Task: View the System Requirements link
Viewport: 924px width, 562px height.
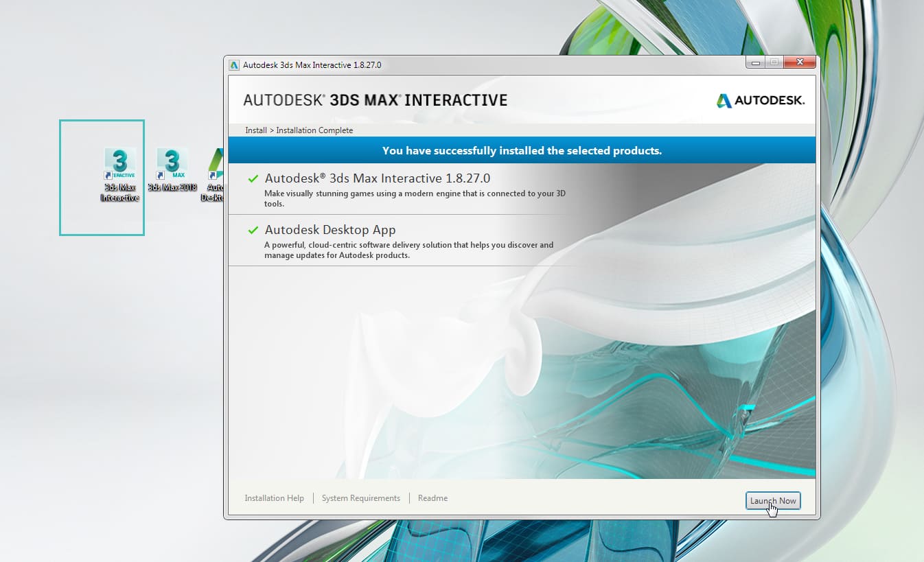Action: [361, 498]
